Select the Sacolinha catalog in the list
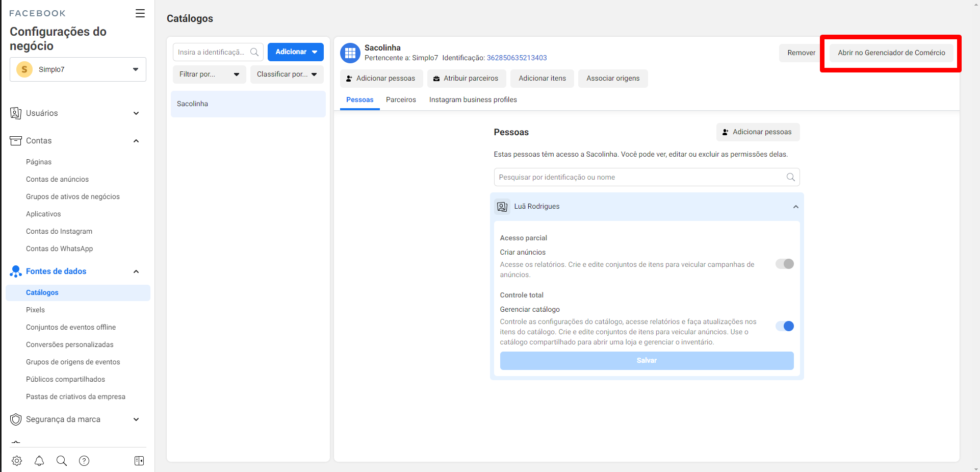The image size is (980, 472). (x=248, y=104)
